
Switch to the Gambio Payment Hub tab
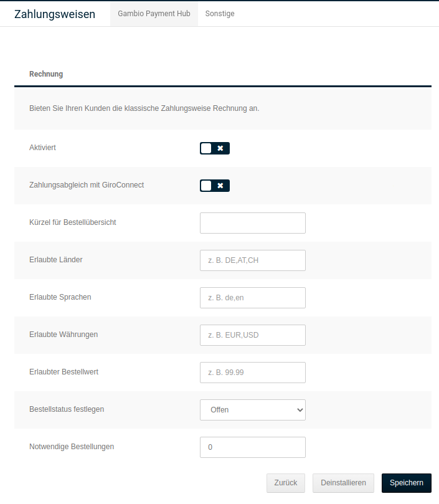click(154, 13)
